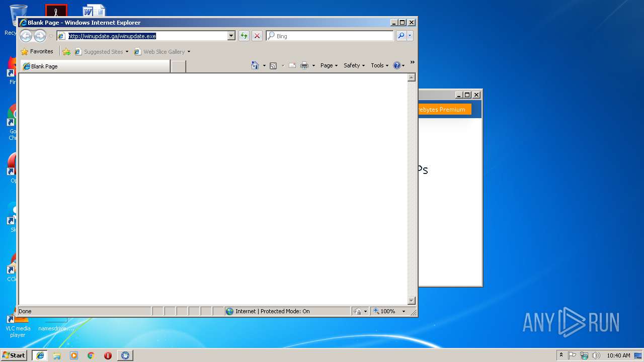Image resolution: width=644 pixels, height=362 pixels.
Task: Click the IE Back navigation button
Action: coord(26,36)
